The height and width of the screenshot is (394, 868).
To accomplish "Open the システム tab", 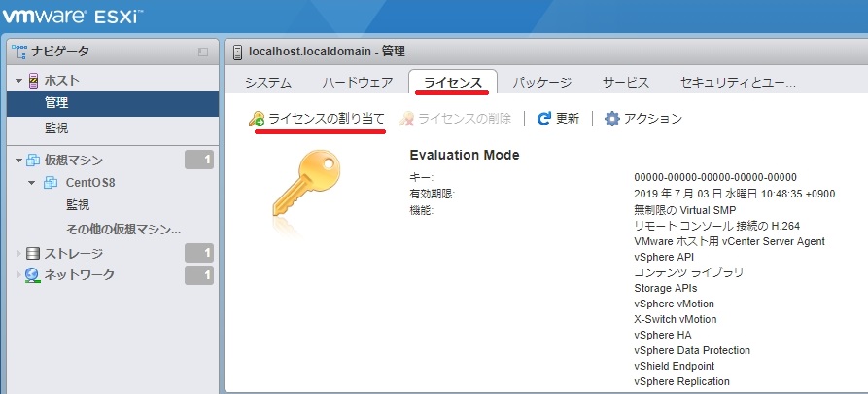I will click(268, 83).
